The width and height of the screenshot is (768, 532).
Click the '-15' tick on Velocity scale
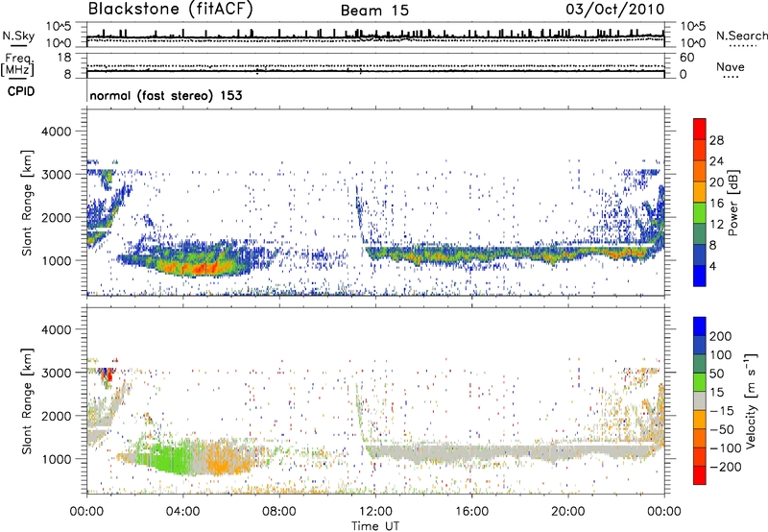722,411
